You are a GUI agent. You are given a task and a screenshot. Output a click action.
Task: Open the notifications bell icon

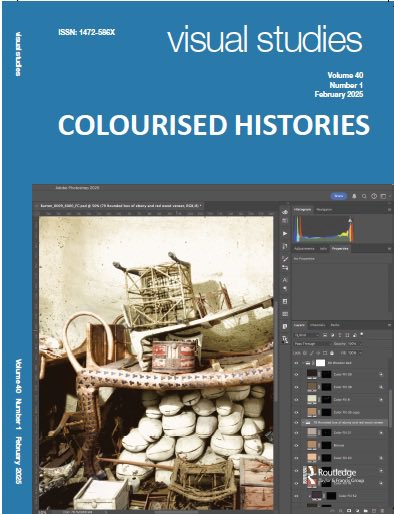click(x=354, y=196)
